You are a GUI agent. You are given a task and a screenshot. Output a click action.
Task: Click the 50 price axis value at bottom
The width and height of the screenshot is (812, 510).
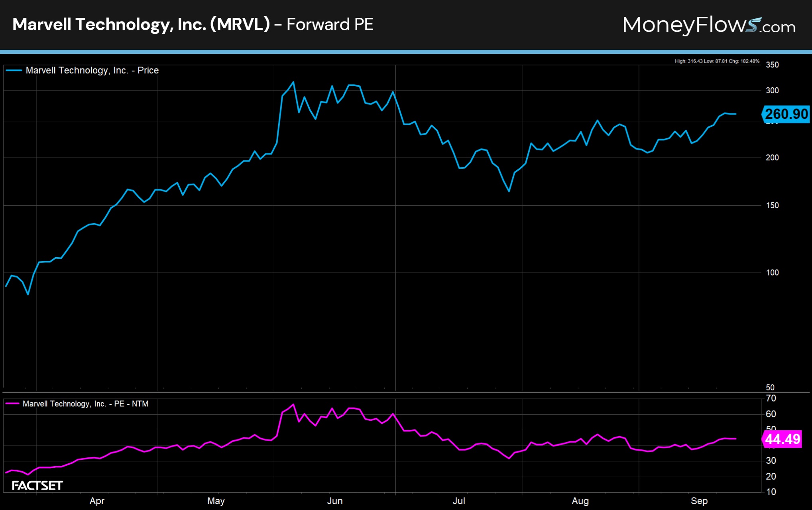pos(770,387)
